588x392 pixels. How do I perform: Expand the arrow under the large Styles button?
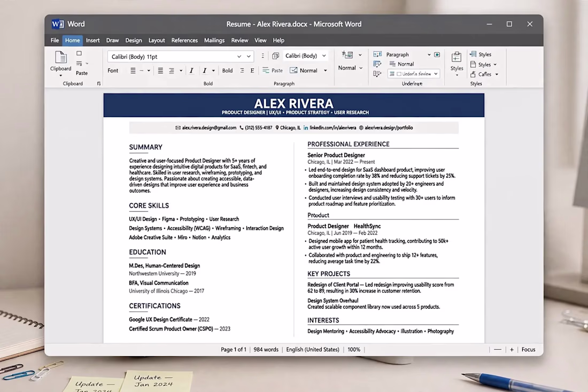[x=457, y=75]
